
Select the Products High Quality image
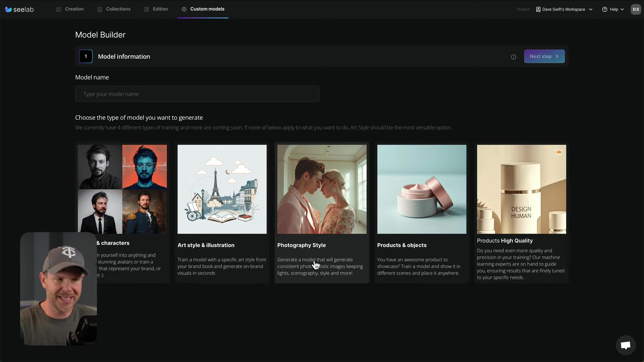click(x=522, y=189)
